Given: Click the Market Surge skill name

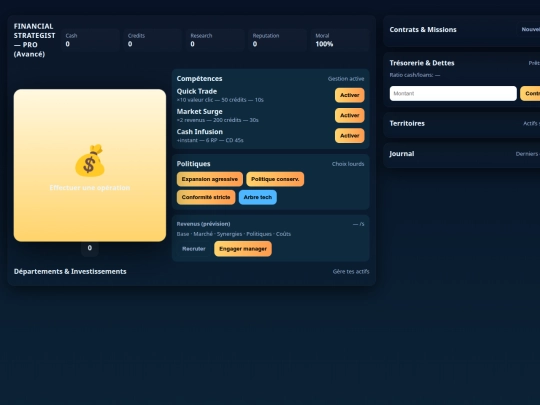Looking at the screenshot, I should [x=199, y=112].
